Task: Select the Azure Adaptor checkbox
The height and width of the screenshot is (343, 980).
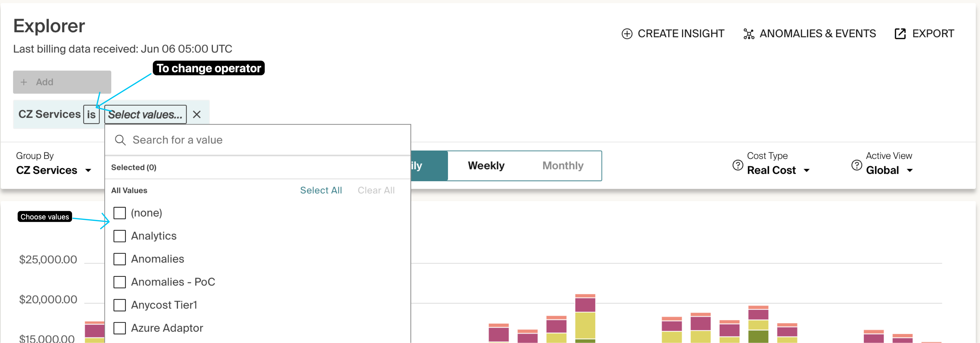Action: [x=119, y=328]
